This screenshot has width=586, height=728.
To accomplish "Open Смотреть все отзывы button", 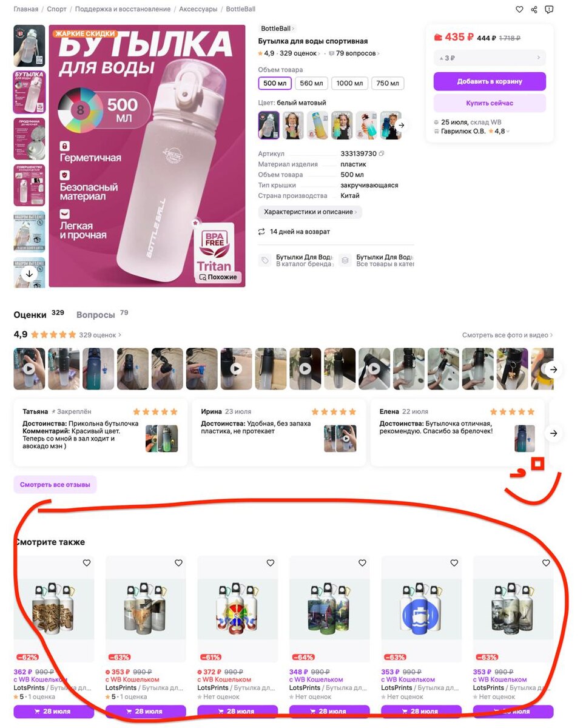I will click(55, 485).
